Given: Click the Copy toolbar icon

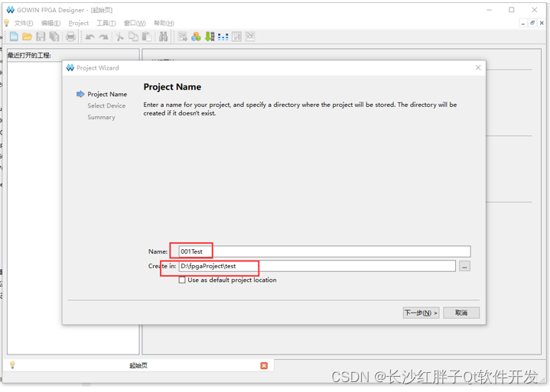Looking at the screenshot, I should click(x=133, y=37).
